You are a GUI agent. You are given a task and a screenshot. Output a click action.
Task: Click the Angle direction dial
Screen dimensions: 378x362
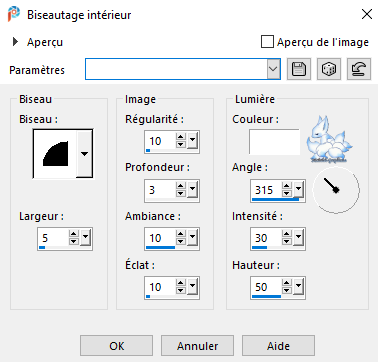click(336, 190)
